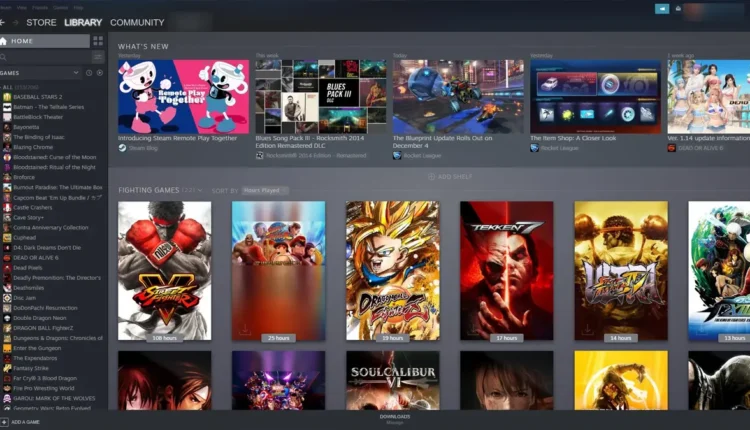750x430 pixels.
Task: Click the Castle Crashers list icon
Action: pyautogui.click(x=7, y=207)
